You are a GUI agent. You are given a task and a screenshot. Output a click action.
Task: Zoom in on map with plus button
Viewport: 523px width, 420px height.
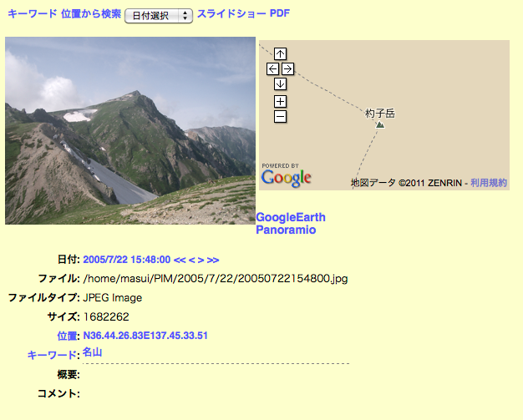pos(280,101)
